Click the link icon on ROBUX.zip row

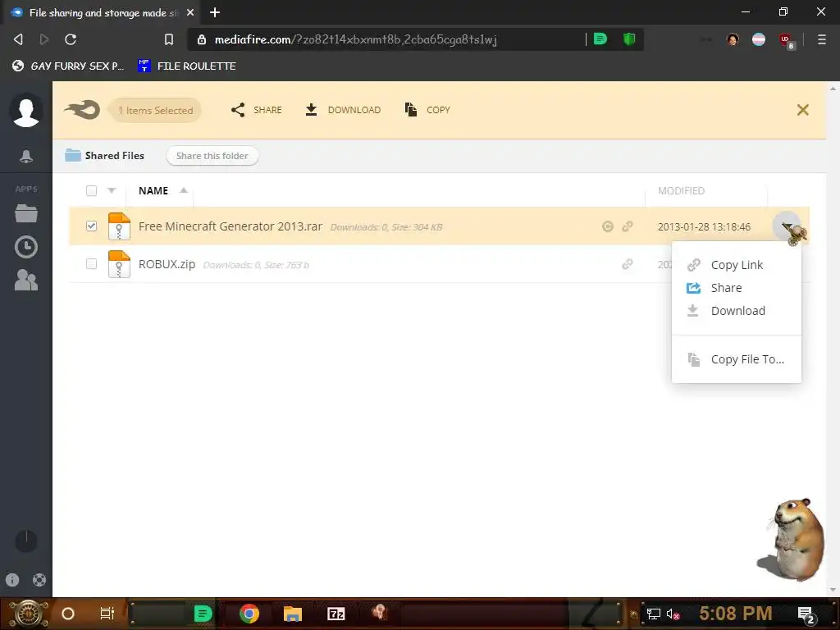tap(628, 264)
